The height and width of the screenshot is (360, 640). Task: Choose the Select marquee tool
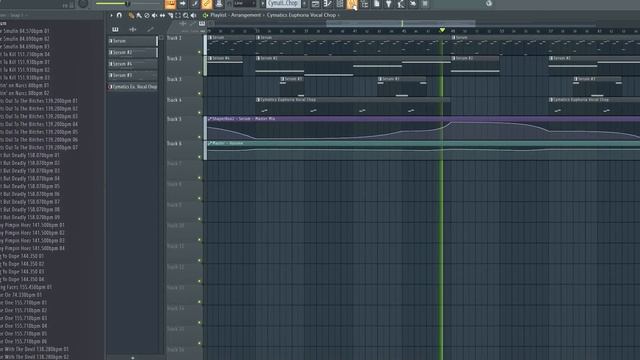(178, 16)
